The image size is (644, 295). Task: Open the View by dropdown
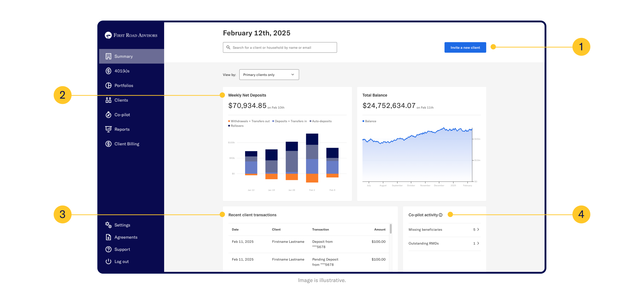269,75
